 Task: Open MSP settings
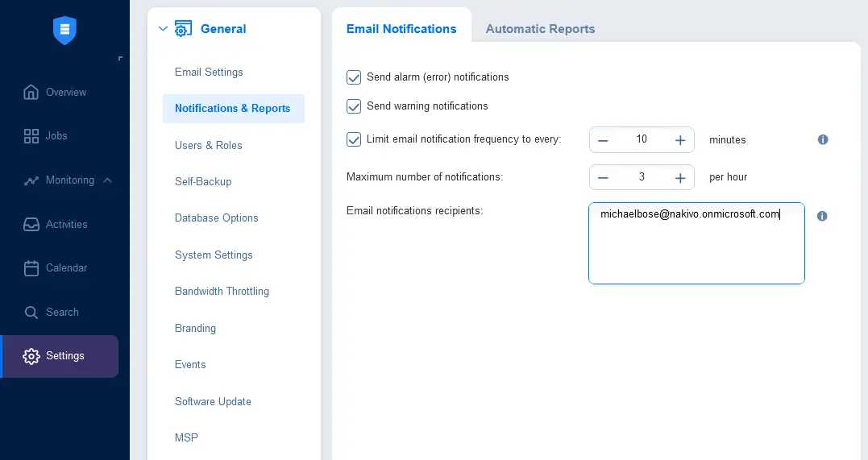(x=186, y=438)
